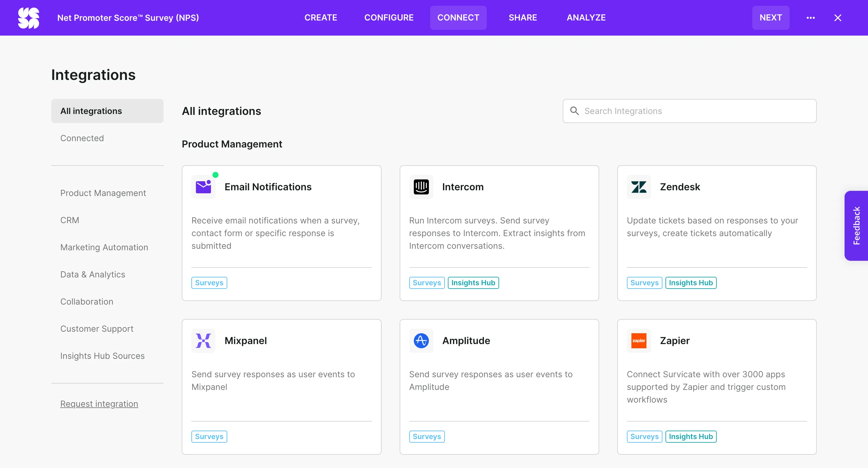Screen dimensions: 868x468
Task: Click Surveys tag on Mixpanel card
Action: point(209,436)
